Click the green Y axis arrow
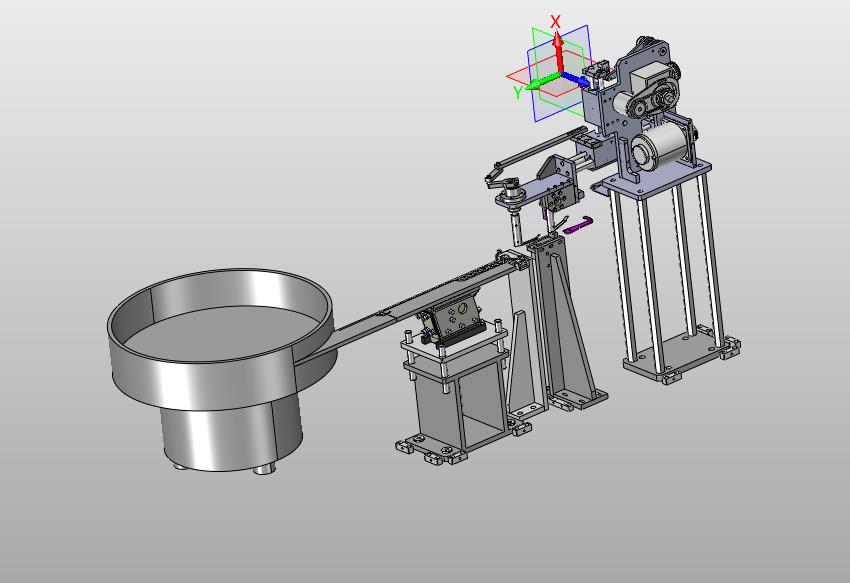The height and width of the screenshot is (583, 850). [x=543, y=82]
